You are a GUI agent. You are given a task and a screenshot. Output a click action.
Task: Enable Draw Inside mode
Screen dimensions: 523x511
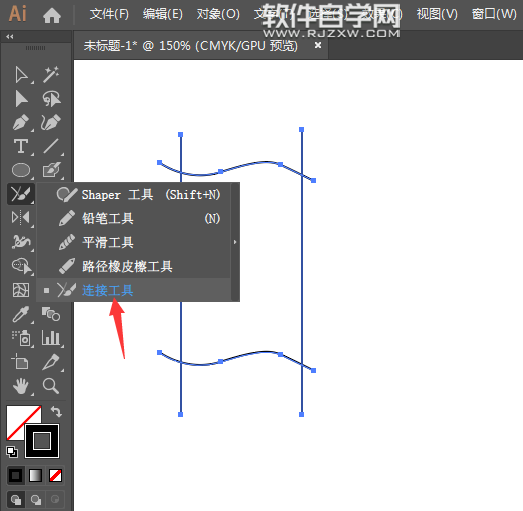click(x=55, y=499)
